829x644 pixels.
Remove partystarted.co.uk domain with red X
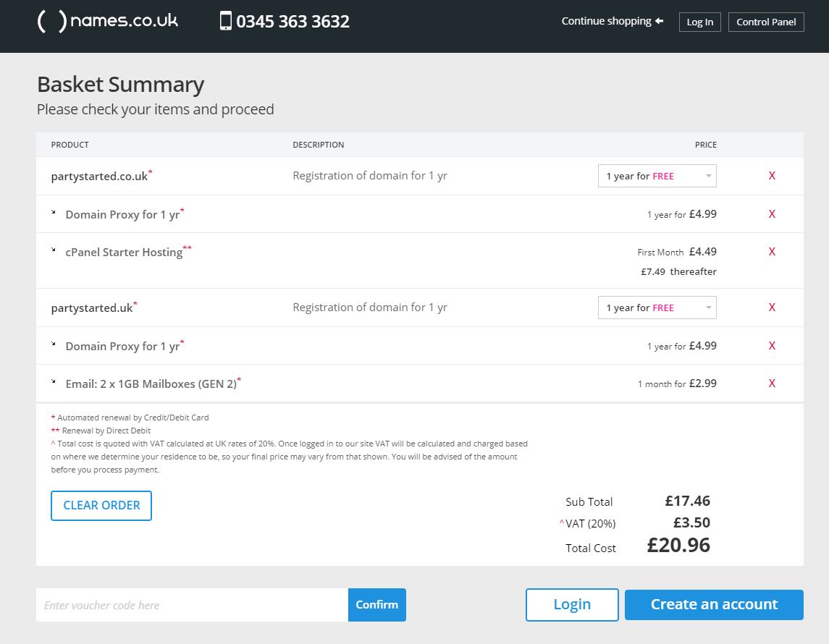click(772, 176)
